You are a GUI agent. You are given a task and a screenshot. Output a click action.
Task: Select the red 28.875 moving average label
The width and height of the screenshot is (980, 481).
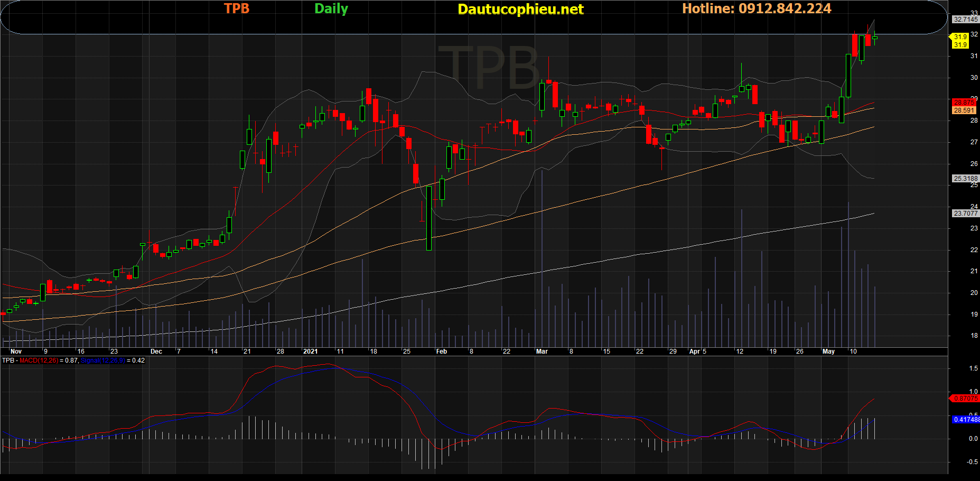point(964,103)
